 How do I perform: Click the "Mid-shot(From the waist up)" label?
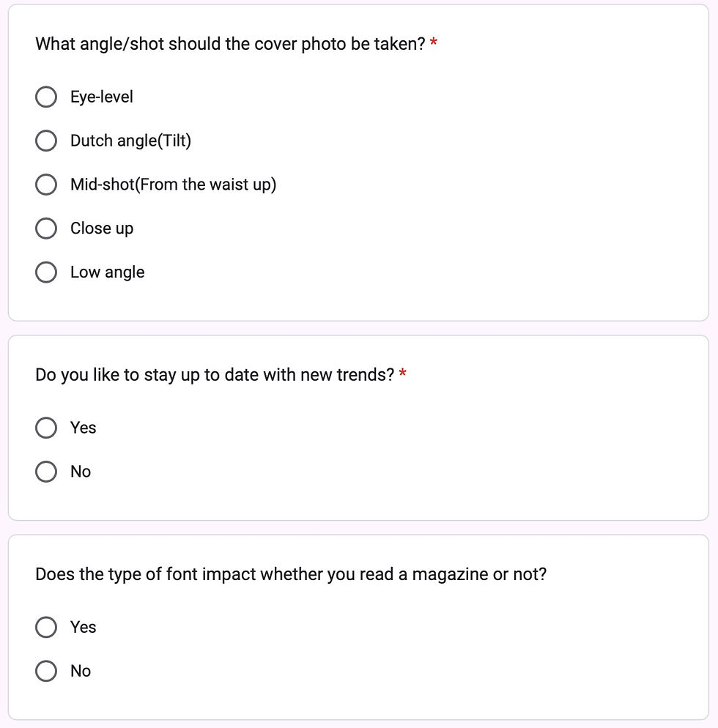point(173,185)
